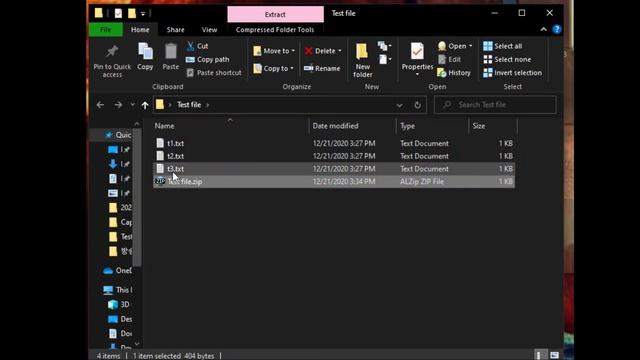
Task: Switch to Details view icon
Action: point(539,355)
